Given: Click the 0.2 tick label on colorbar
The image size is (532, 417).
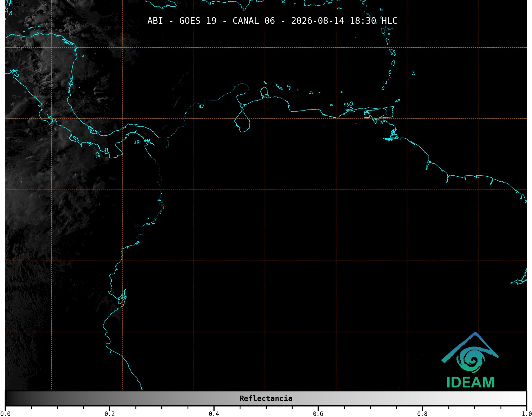Looking at the screenshot, I should [x=110, y=414].
